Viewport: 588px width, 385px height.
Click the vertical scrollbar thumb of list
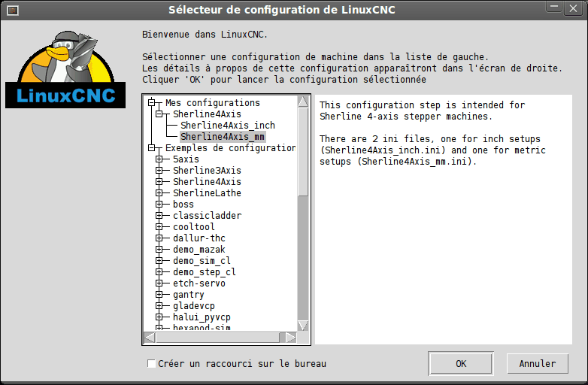click(303, 152)
